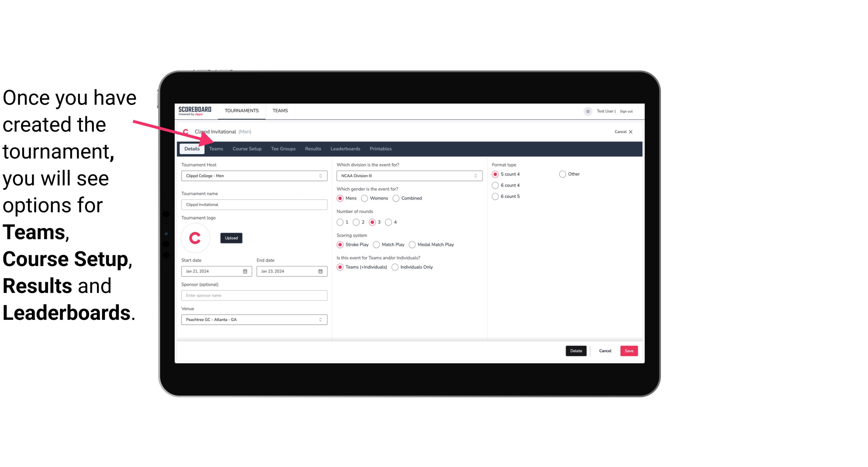Click the Sponsor optional input field
Viewport: 868px width, 467px height.
pos(254,295)
